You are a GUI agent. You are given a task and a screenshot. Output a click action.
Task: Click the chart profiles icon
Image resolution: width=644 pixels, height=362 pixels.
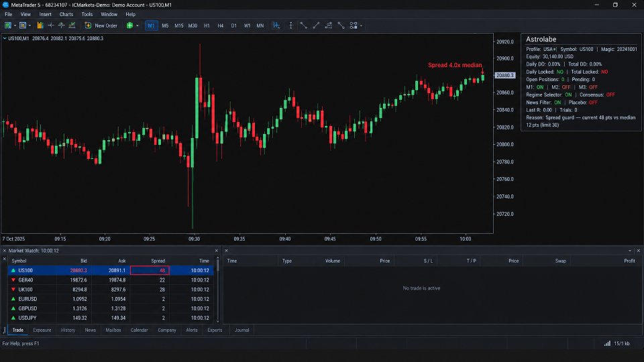click(23, 25)
